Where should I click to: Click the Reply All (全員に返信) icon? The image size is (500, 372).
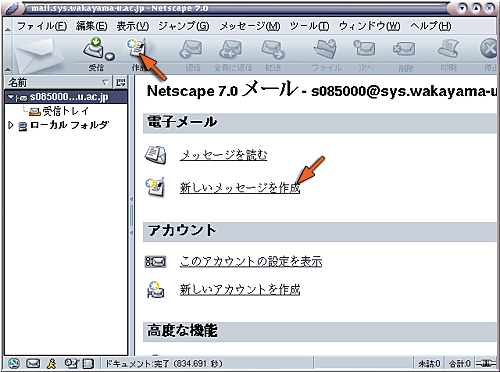pos(231,49)
